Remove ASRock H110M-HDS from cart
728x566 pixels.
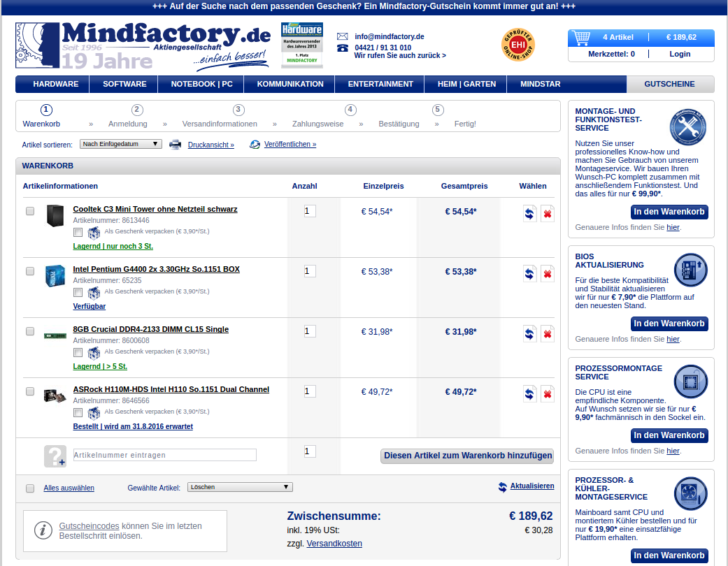[548, 394]
